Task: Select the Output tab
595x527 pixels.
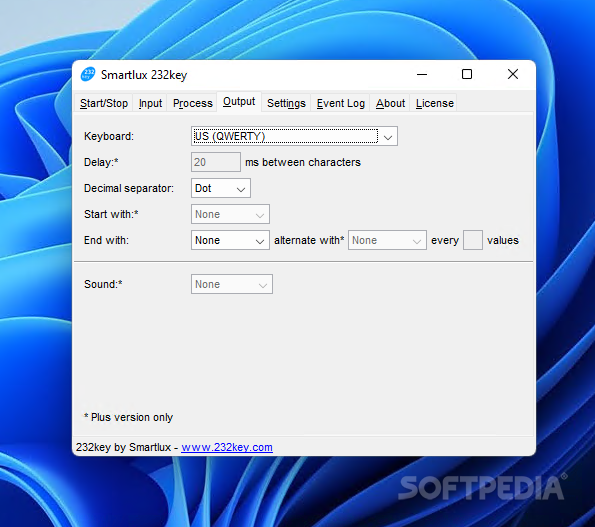Action: (x=239, y=102)
